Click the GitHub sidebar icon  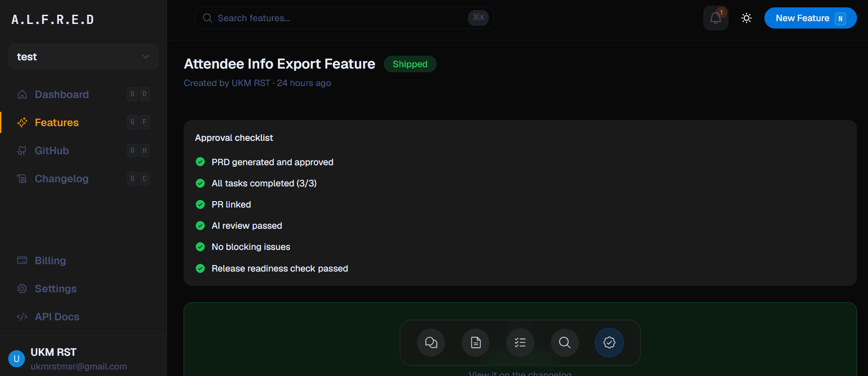click(x=22, y=150)
